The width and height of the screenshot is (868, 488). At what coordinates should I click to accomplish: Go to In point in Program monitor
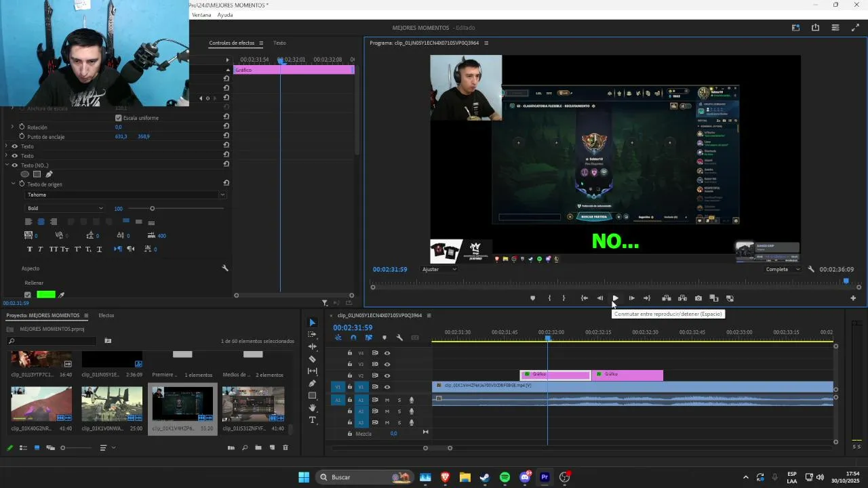click(584, 298)
